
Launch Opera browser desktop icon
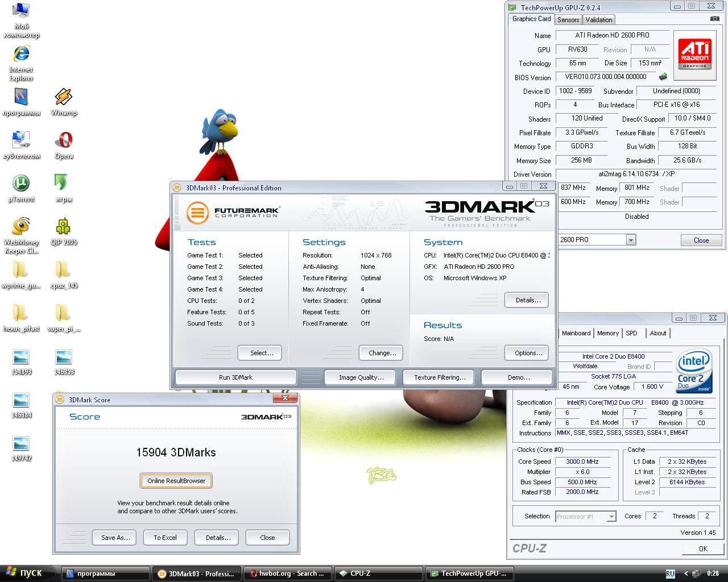[x=64, y=146]
